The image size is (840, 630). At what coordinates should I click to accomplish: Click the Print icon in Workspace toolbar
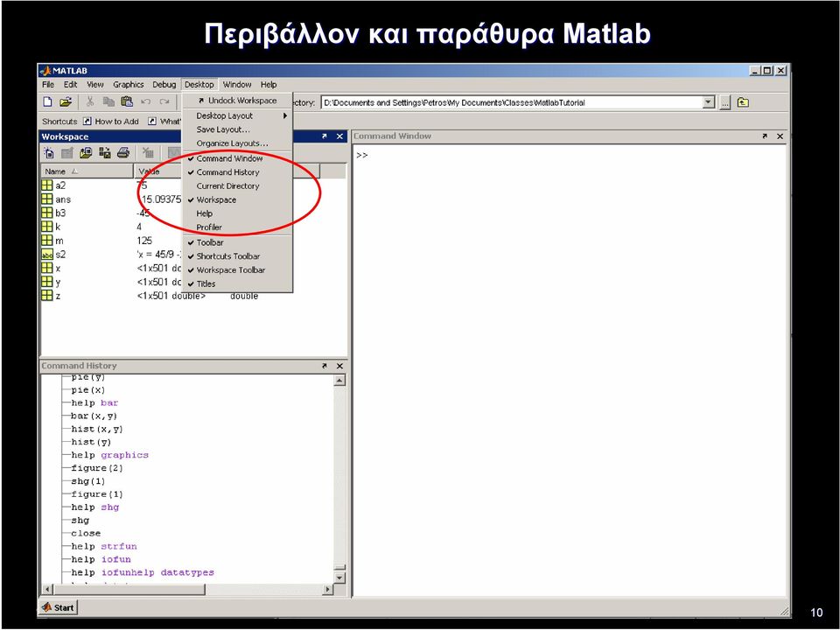[x=123, y=153]
